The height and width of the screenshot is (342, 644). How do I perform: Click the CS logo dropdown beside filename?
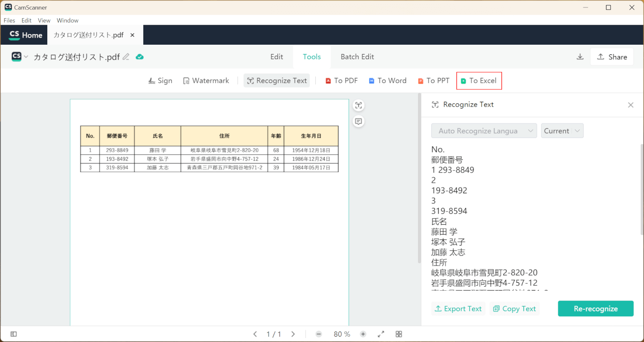pyautogui.click(x=20, y=57)
